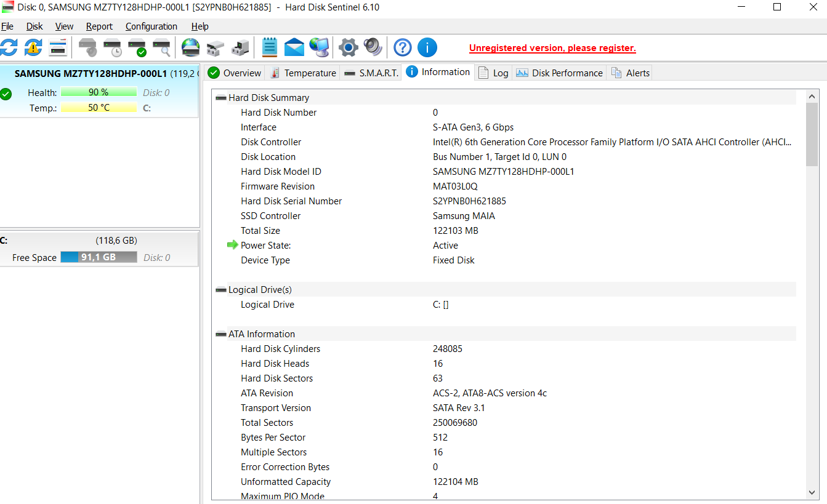
Task: Open the blue notepad report icon
Action: 269,47
